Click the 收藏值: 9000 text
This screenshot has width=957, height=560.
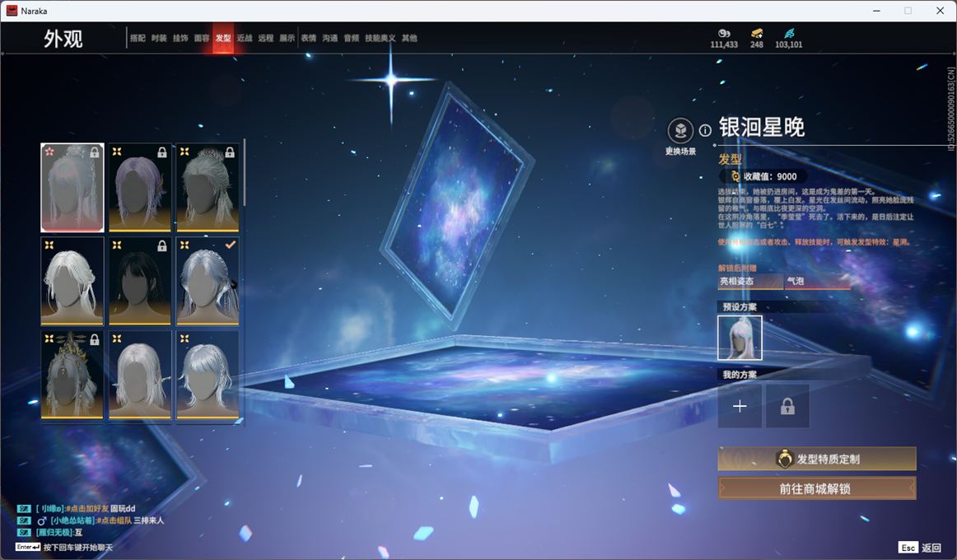pyautogui.click(x=770, y=176)
